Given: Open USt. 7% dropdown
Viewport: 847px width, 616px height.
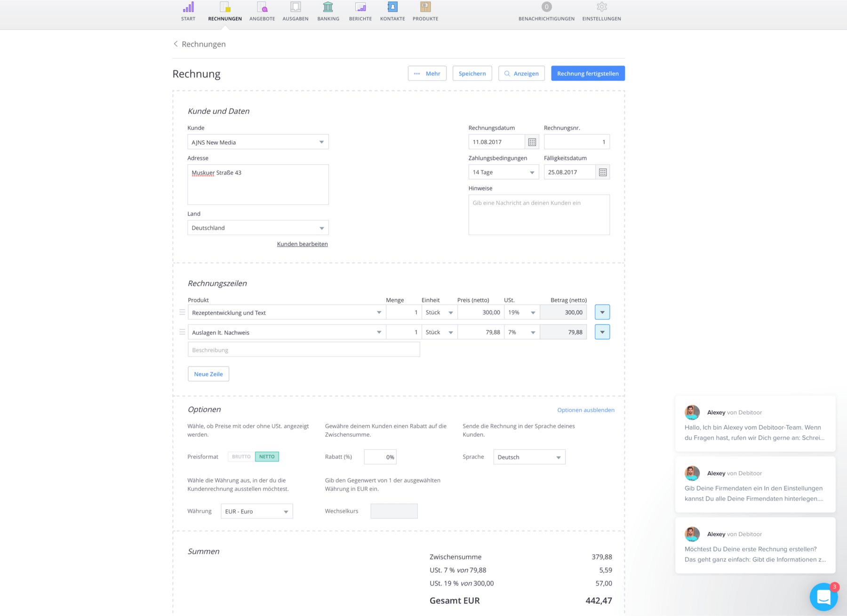Looking at the screenshot, I should point(522,332).
